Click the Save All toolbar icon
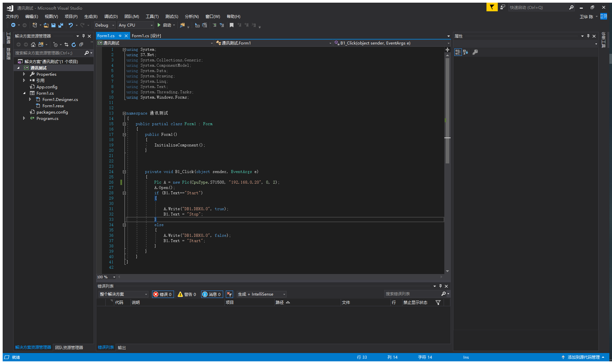This screenshot has height=364, width=612. (x=61, y=25)
